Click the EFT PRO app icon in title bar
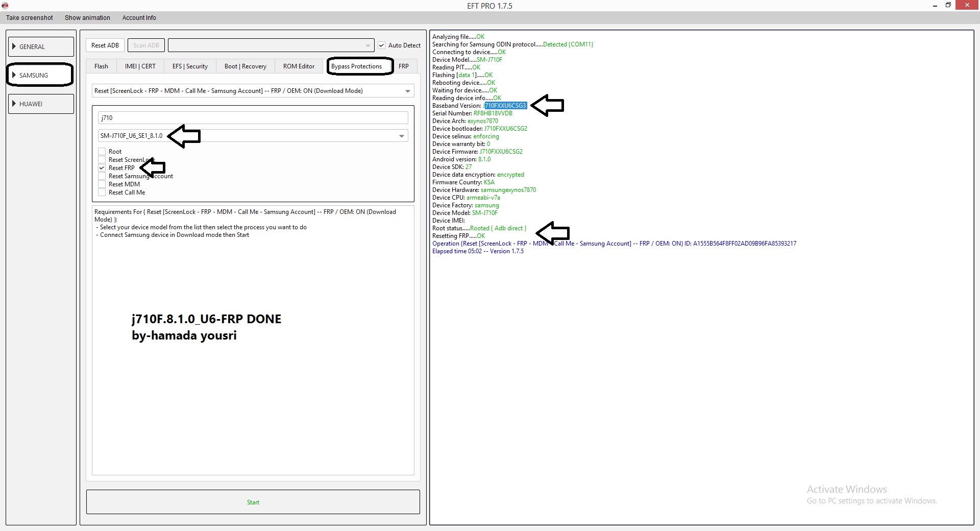Screen dimensions: 980x531 pyautogui.click(x=5, y=6)
